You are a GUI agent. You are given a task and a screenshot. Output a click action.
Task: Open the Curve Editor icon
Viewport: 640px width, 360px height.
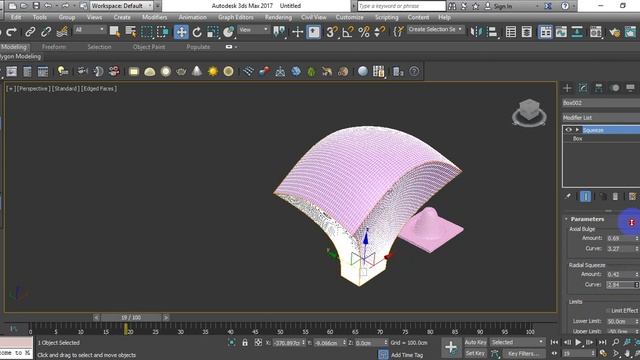[561, 32]
